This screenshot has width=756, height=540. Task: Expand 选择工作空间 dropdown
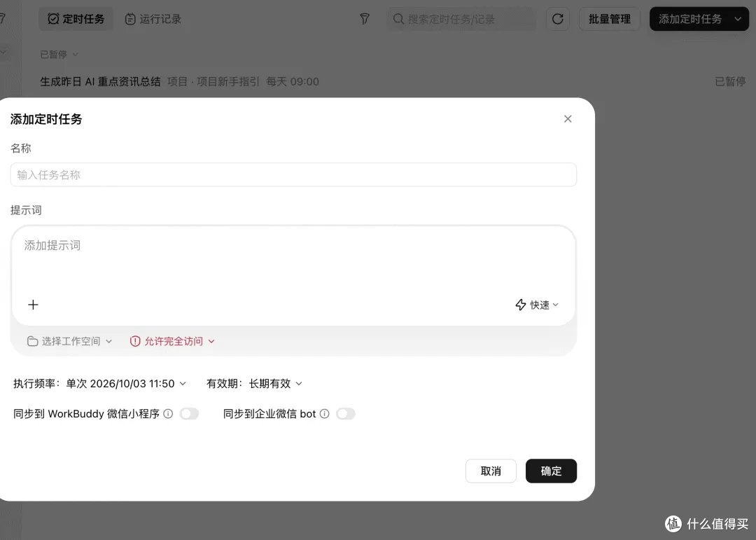pos(69,341)
